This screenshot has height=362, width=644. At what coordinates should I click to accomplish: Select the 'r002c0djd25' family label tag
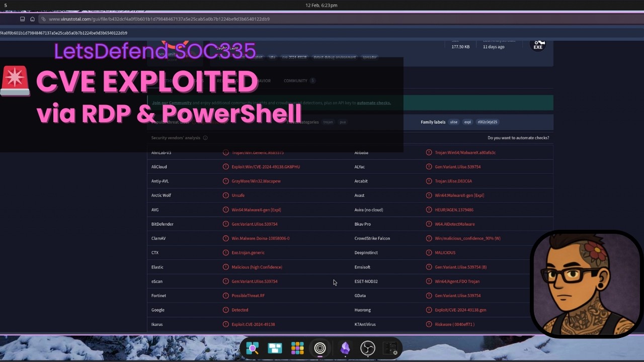click(x=488, y=122)
